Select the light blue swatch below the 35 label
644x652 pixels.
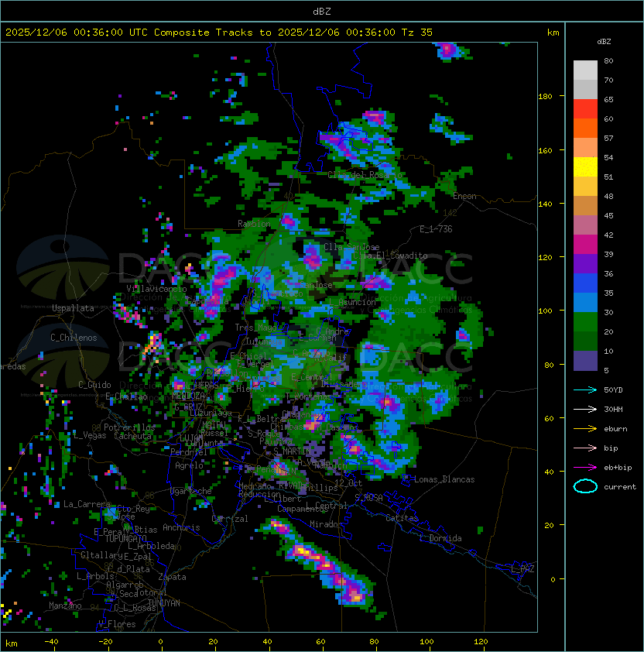pyautogui.click(x=585, y=303)
